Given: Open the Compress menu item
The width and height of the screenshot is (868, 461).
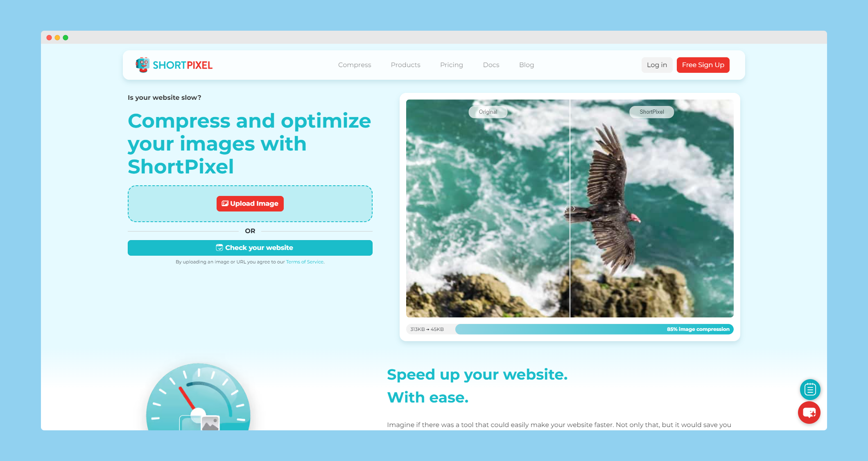Looking at the screenshot, I should point(355,65).
